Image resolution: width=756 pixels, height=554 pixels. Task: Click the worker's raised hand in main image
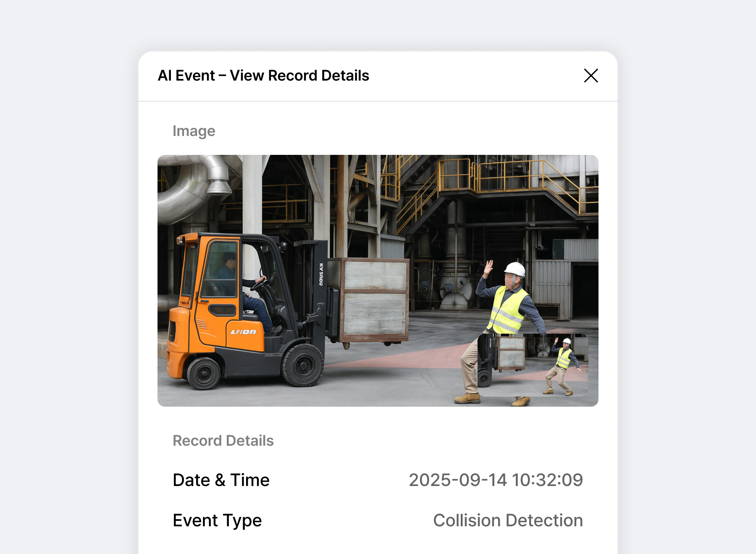(x=488, y=267)
